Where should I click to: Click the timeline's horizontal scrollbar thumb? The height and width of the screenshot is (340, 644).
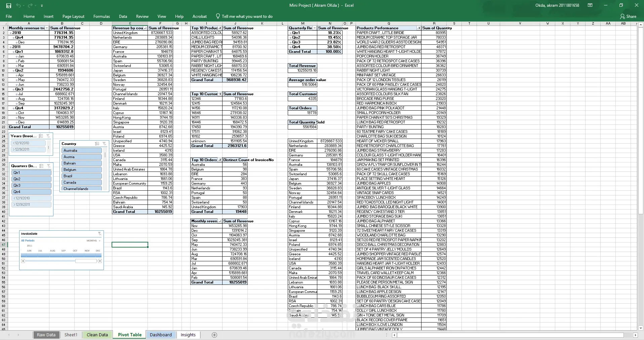click(86, 261)
